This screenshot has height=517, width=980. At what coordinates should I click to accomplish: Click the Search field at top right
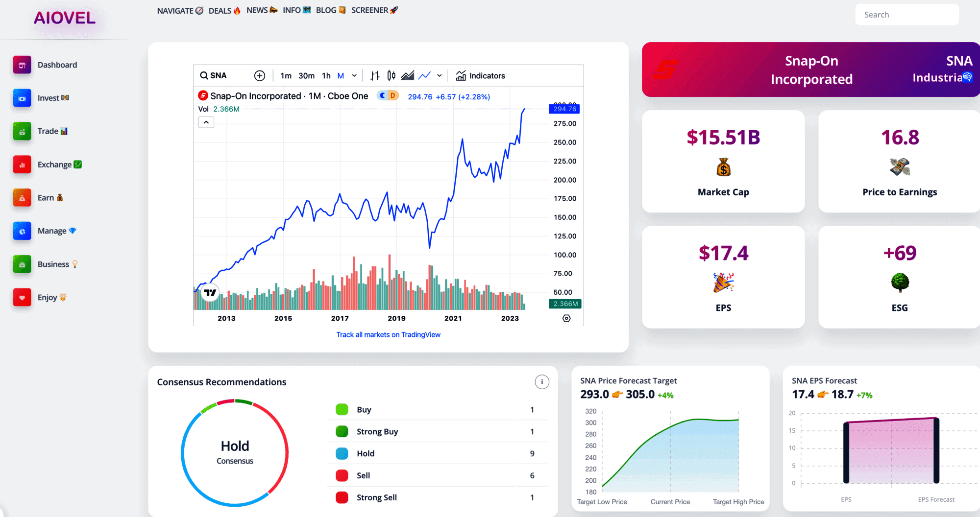(906, 14)
